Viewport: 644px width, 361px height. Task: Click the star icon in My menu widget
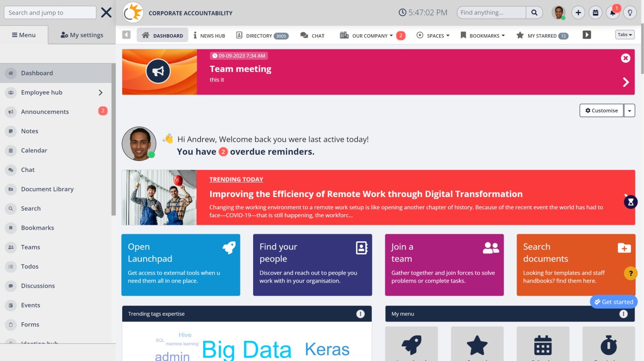pyautogui.click(x=477, y=344)
